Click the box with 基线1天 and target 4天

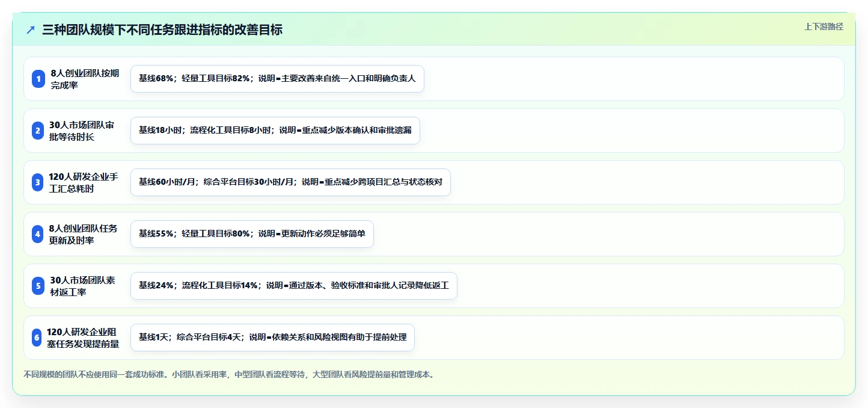(x=272, y=338)
